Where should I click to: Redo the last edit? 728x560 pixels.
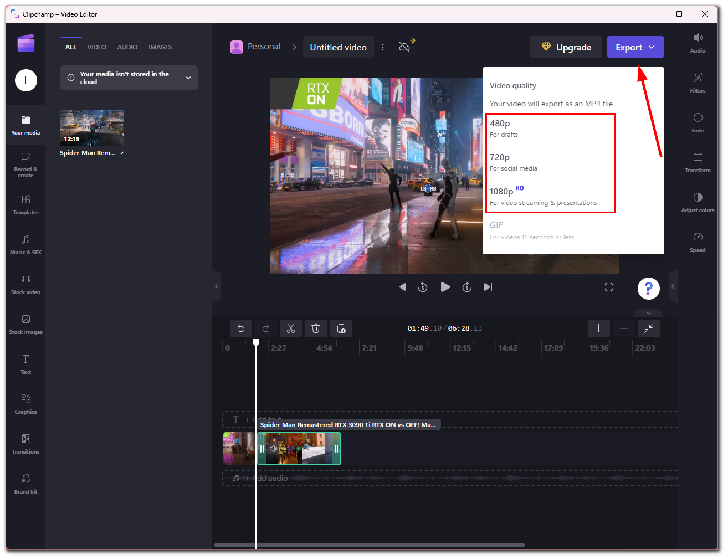tap(266, 328)
